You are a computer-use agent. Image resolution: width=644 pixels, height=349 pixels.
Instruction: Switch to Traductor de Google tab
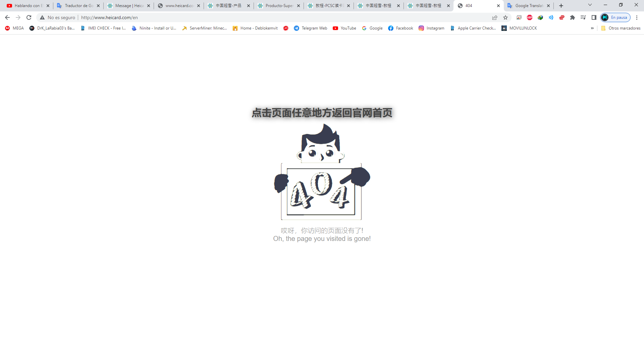(78, 6)
